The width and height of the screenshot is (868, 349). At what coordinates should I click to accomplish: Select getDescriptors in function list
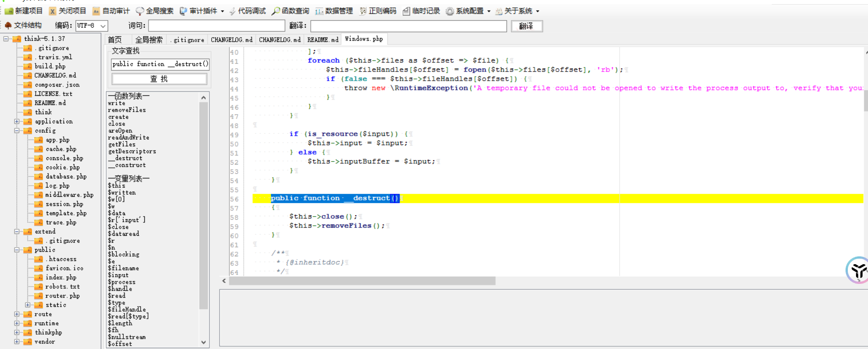[x=132, y=151]
